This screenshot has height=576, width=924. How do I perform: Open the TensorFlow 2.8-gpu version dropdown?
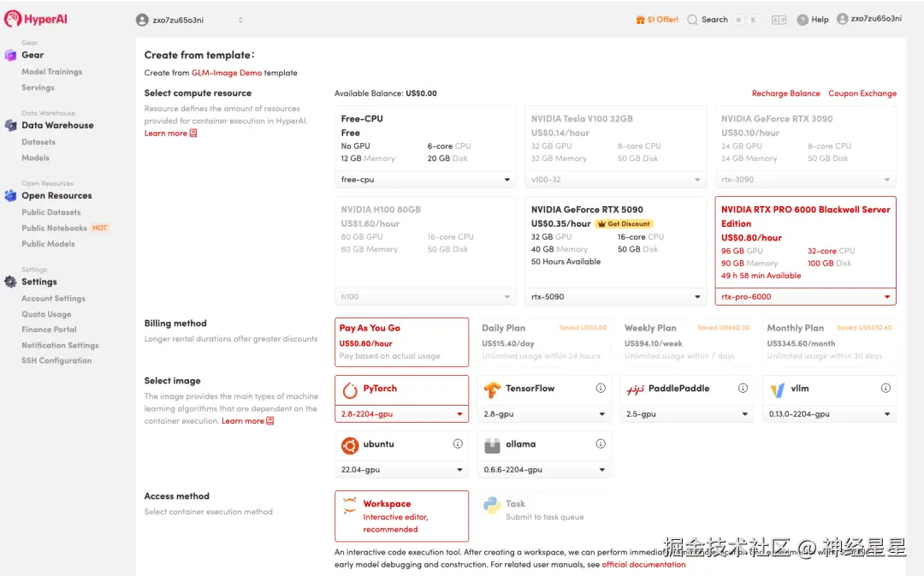(x=544, y=414)
